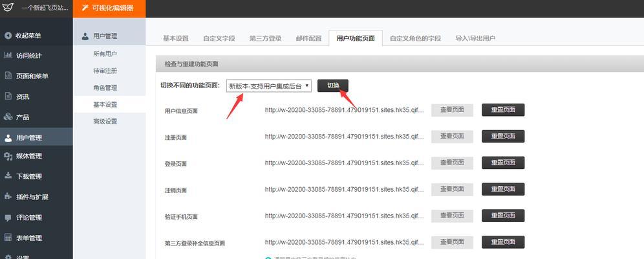Click 查看页面 for 登录页面

click(452, 163)
